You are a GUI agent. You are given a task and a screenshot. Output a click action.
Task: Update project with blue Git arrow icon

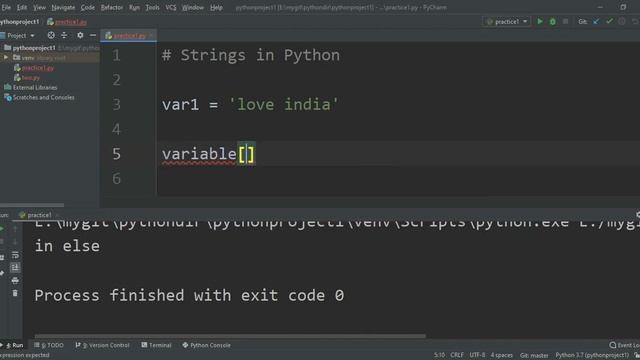(x=596, y=22)
